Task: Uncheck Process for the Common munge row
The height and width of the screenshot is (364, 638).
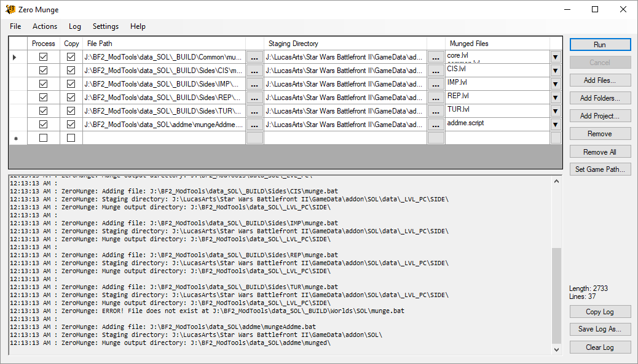Action: (43, 57)
